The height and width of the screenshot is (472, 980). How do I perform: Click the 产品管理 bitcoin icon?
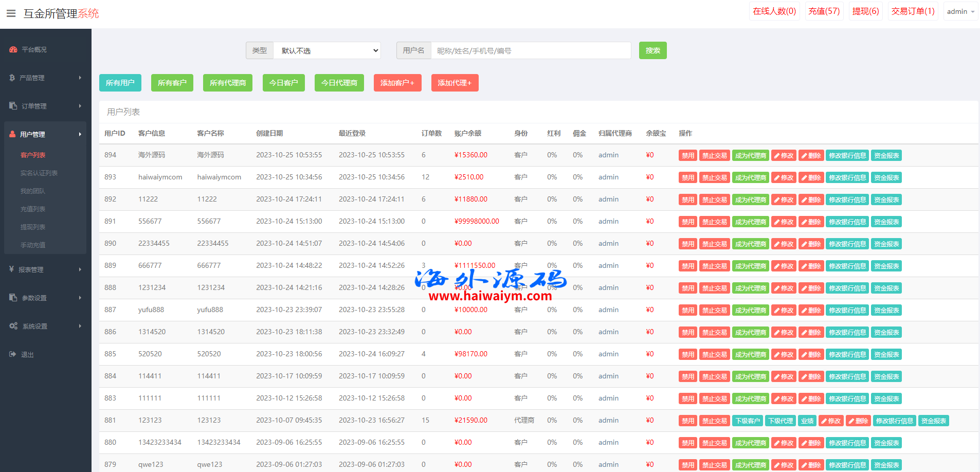12,78
